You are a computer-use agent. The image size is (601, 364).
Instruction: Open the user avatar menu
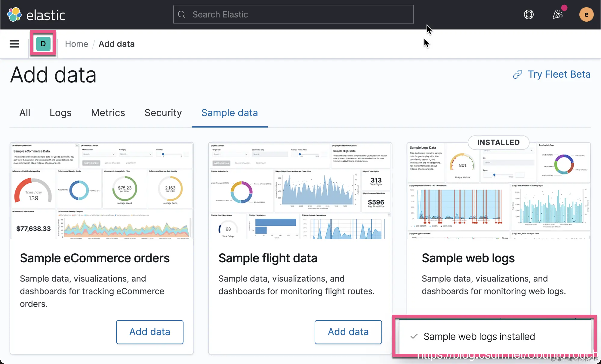[x=586, y=14]
